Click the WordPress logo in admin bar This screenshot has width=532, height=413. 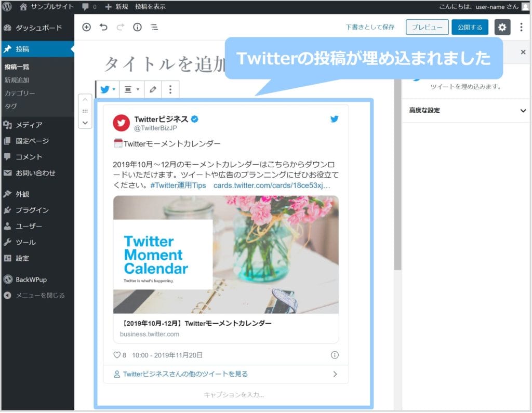coord(7,6)
